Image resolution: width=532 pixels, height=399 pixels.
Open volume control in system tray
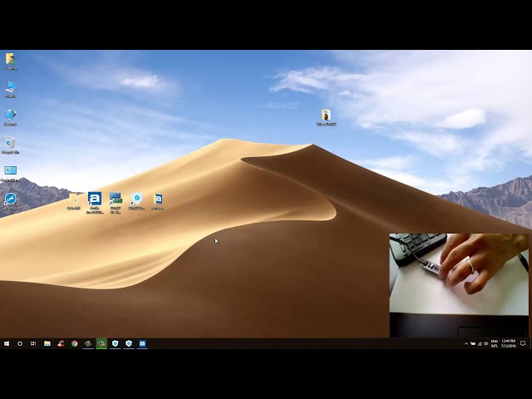485,343
